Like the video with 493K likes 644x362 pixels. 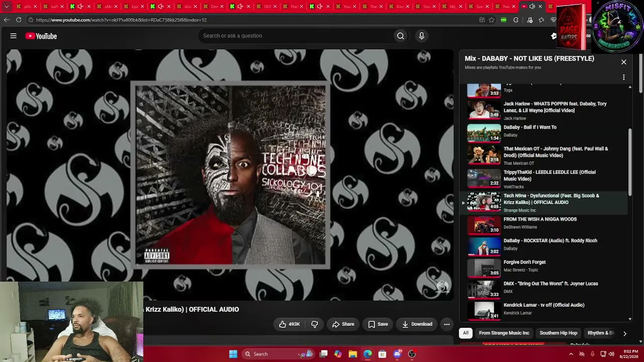point(289,324)
